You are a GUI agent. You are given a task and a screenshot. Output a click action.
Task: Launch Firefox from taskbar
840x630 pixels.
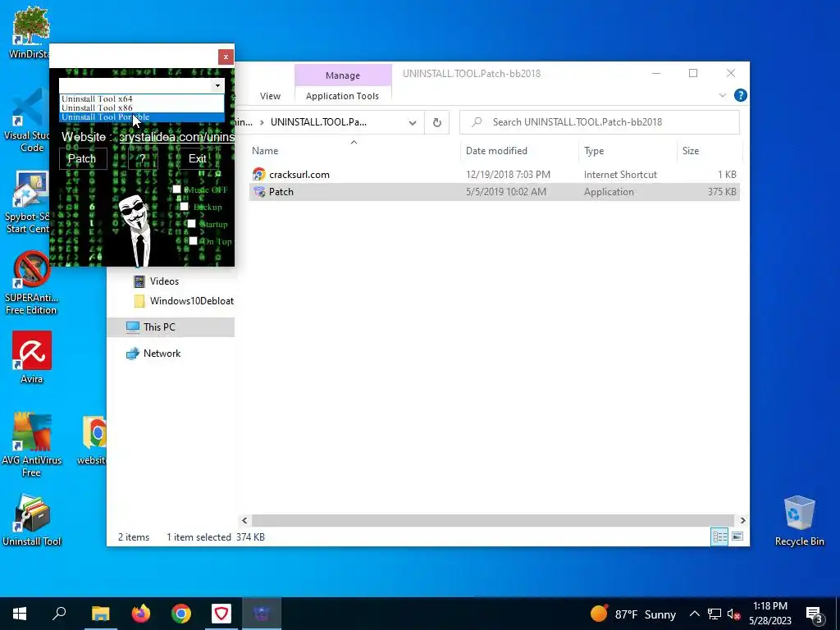pyautogui.click(x=140, y=614)
